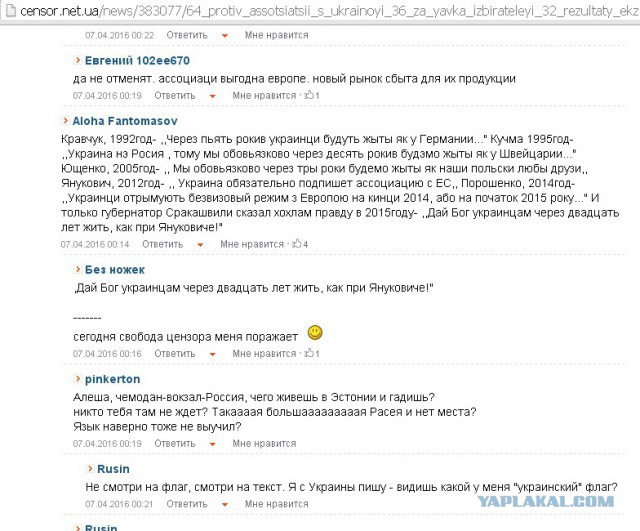Image resolution: width=640 pixels, height=531 pixels.
Task: Open the dropdown arrow under Rusin's flag comment
Action: [224, 504]
